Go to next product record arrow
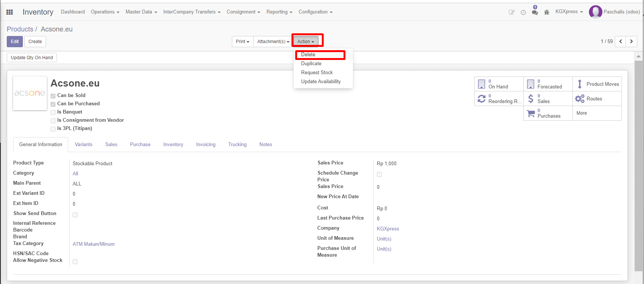This screenshot has width=644, height=284. tap(631, 41)
